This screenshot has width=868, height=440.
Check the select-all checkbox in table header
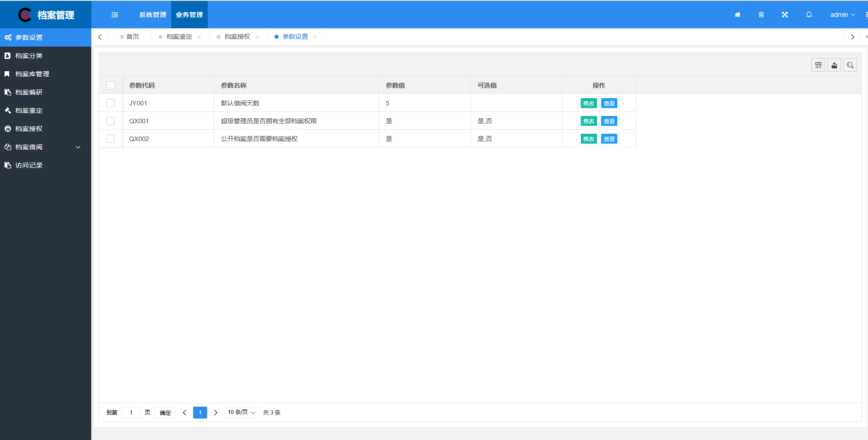tap(110, 85)
